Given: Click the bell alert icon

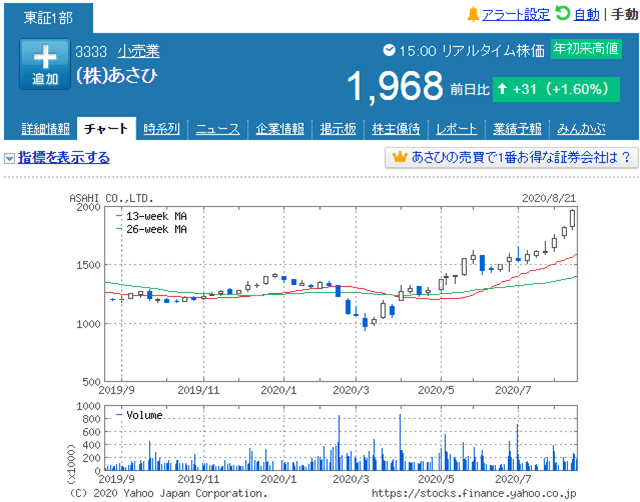Looking at the screenshot, I should [x=473, y=14].
